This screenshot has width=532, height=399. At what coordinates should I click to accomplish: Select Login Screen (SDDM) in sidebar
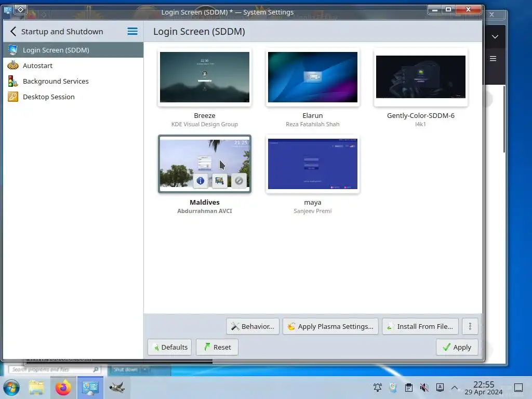point(73,50)
